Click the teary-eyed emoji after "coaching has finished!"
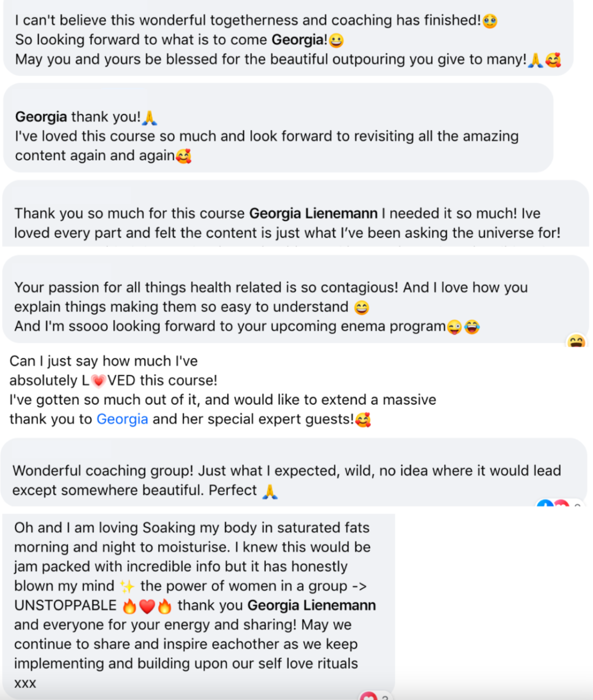 [490, 21]
